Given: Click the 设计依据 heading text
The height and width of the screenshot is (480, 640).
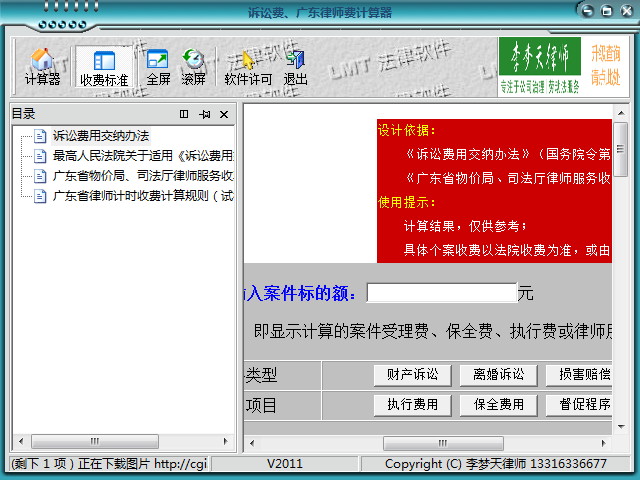Looking at the screenshot, I should click(x=407, y=130).
